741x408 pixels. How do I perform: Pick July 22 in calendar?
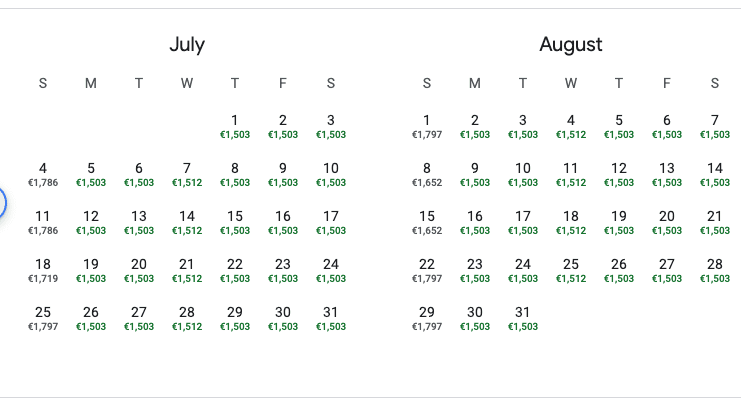point(235,271)
